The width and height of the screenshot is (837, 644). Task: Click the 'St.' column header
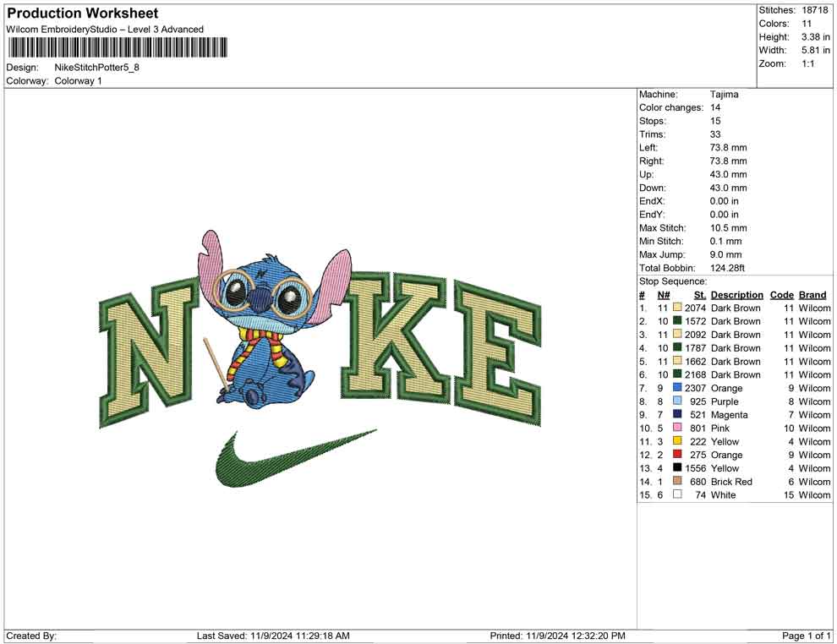click(x=700, y=295)
